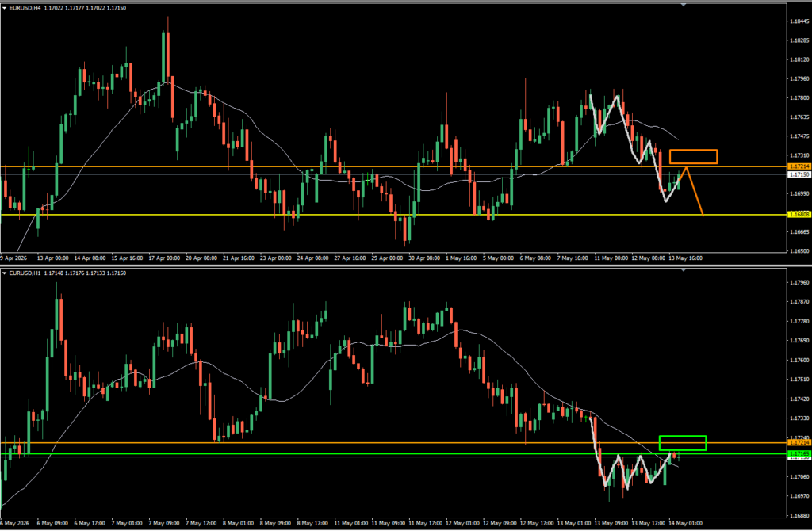This screenshot has width=812, height=531.
Task: Click the 30 Apr 08:00 time label
Action: click(423, 258)
